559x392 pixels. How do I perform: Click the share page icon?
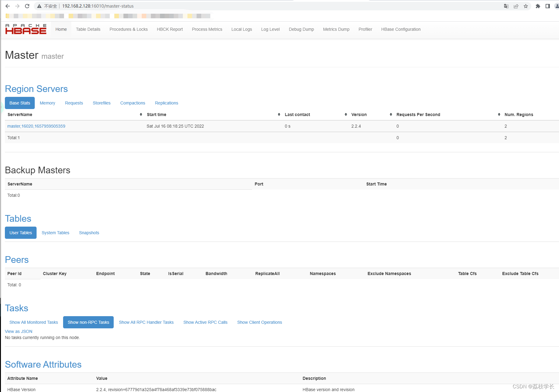[x=516, y=6]
